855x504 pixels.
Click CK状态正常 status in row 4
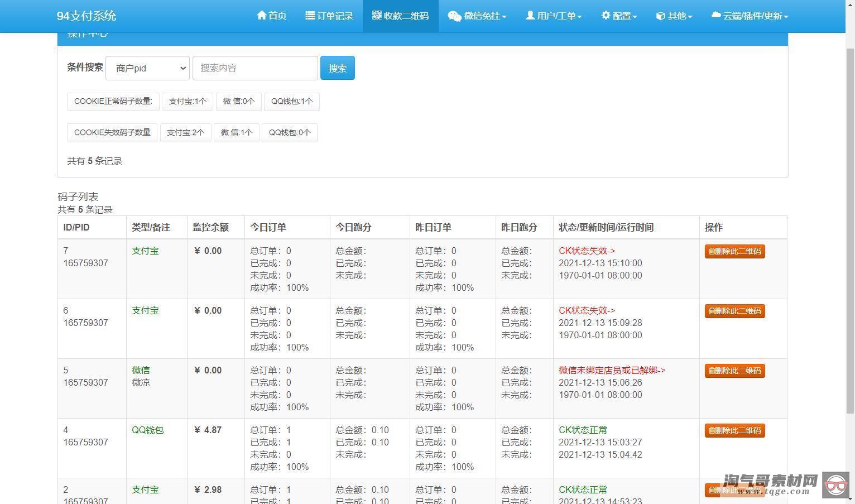coord(583,430)
